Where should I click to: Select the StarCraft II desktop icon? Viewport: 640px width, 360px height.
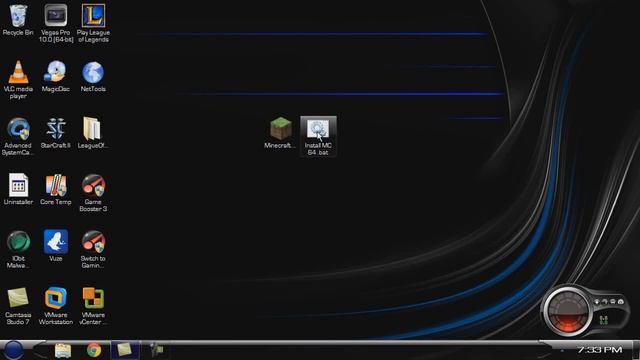coord(56,133)
